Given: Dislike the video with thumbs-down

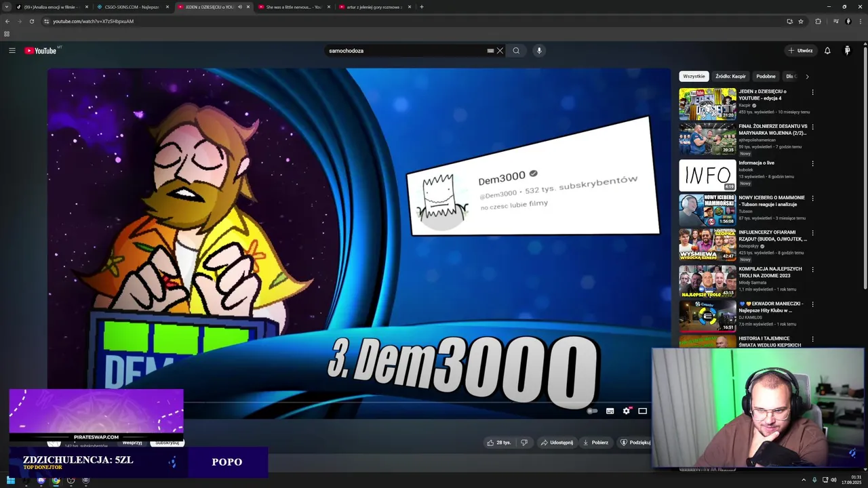Looking at the screenshot, I should tap(524, 443).
